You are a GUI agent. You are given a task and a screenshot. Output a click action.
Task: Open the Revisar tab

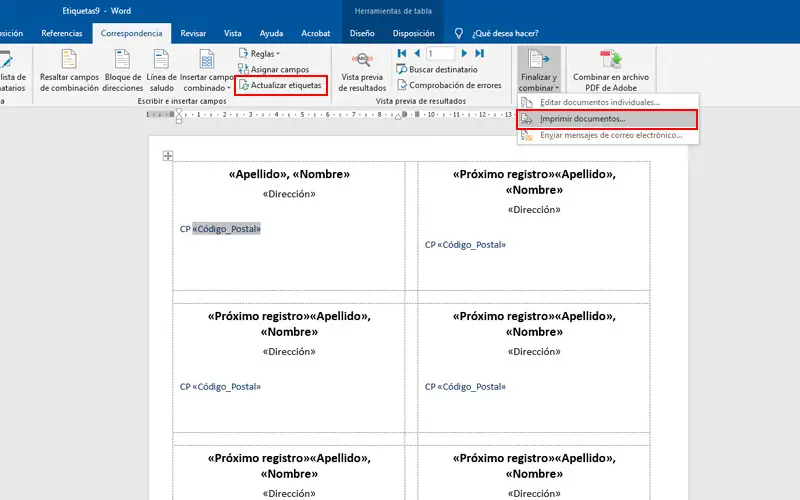(x=193, y=33)
